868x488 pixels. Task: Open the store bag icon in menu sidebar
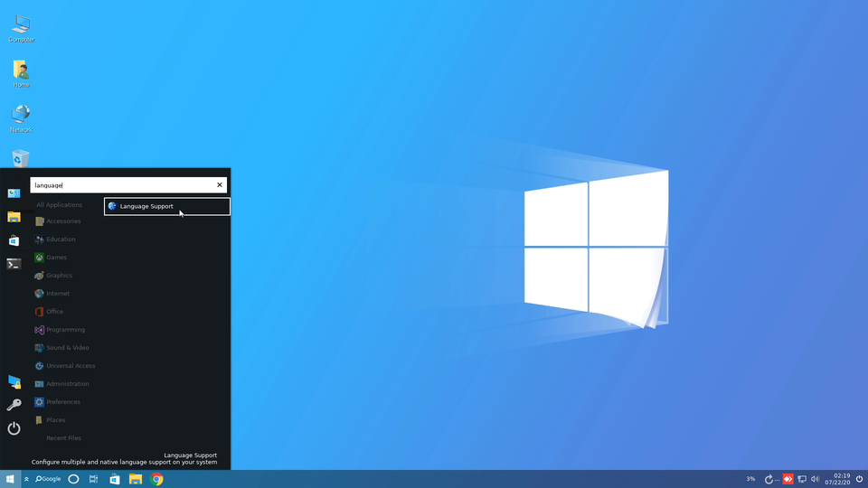(x=14, y=240)
